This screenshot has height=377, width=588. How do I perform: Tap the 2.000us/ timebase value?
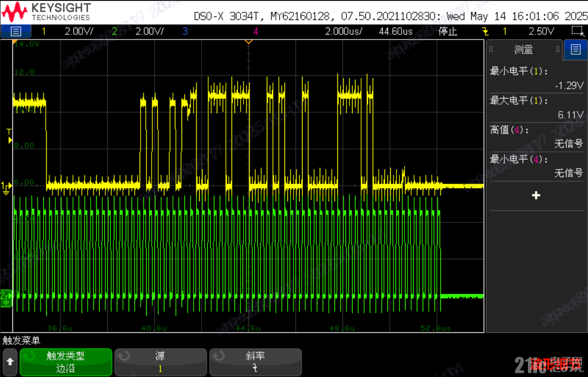point(343,32)
